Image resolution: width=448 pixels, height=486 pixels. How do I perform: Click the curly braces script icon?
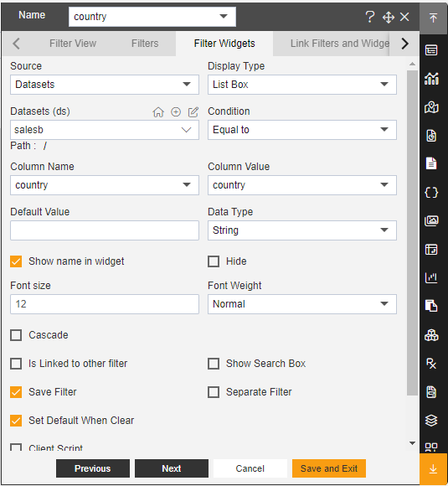pos(431,193)
